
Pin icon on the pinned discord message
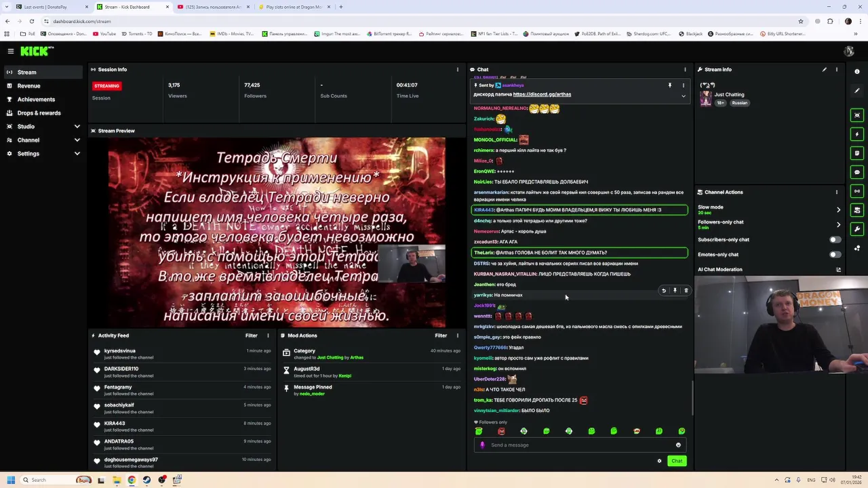click(670, 85)
